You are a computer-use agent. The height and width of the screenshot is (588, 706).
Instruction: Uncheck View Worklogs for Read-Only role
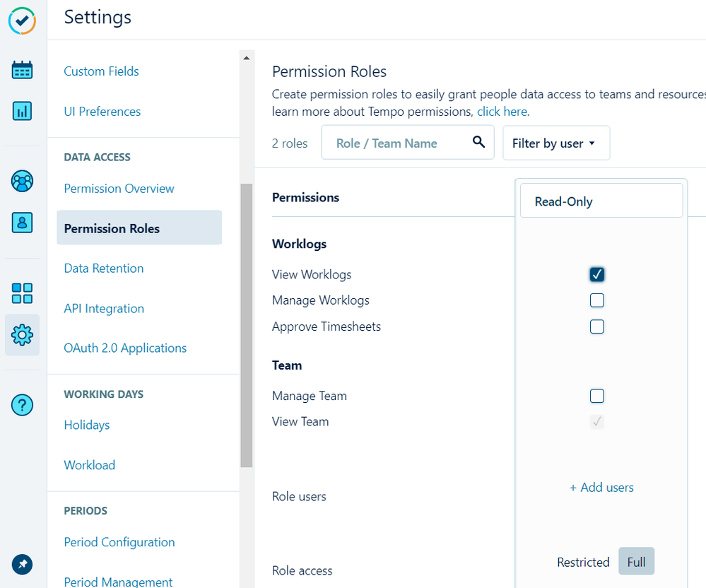pyautogui.click(x=597, y=274)
